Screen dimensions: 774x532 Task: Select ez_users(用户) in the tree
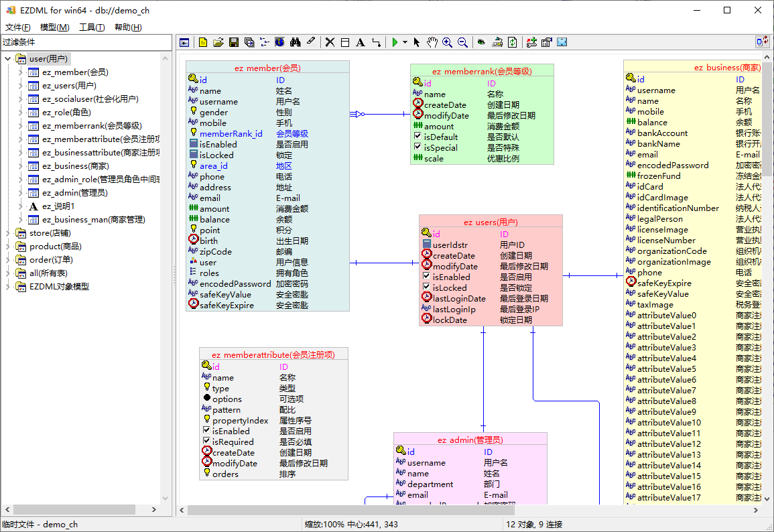(69, 86)
